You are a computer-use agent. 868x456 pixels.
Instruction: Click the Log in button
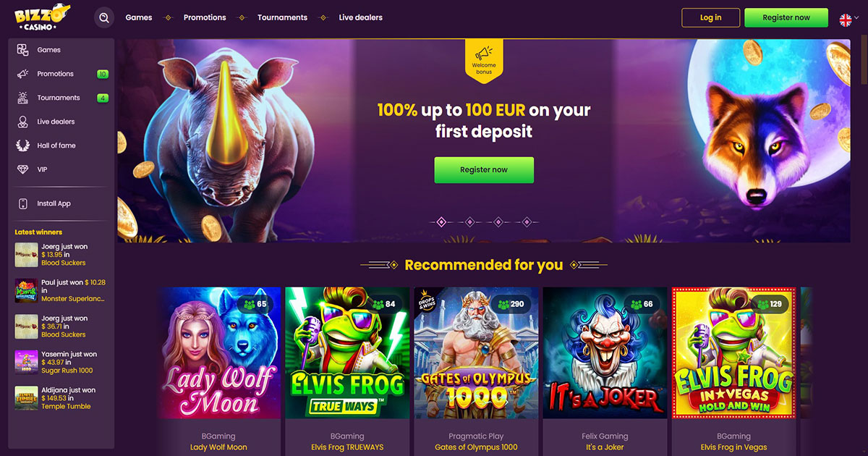[711, 17]
